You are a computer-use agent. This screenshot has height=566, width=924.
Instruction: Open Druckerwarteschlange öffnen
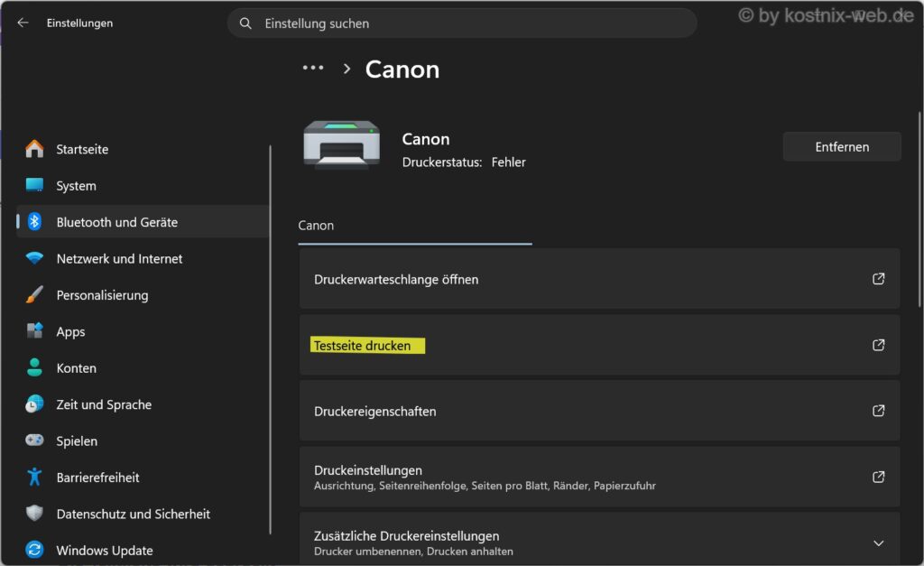599,279
